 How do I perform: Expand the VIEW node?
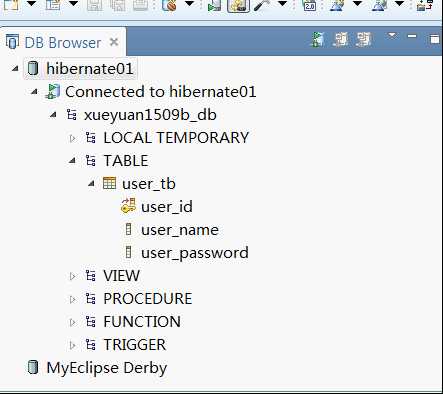72,276
